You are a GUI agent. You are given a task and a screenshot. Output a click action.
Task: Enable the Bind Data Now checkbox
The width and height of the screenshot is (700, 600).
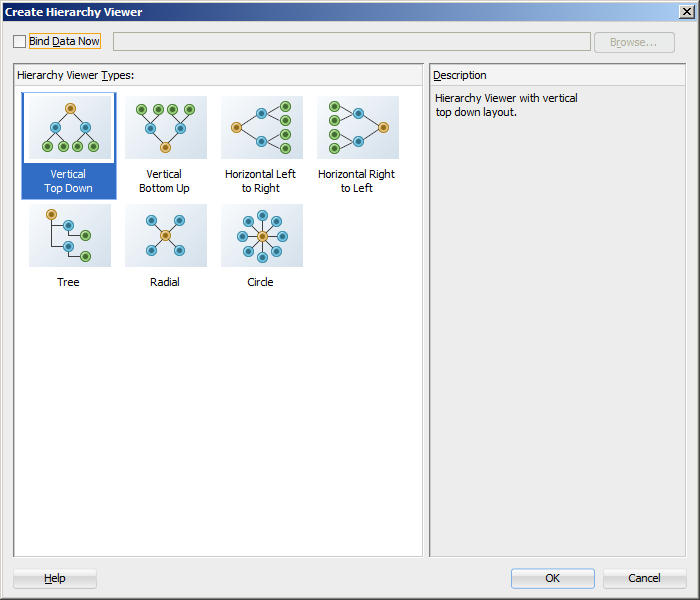19,42
